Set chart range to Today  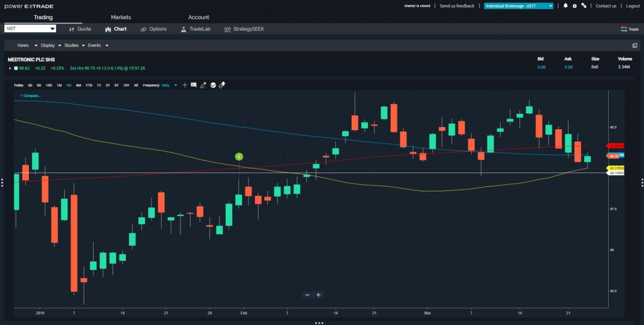(x=18, y=85)
